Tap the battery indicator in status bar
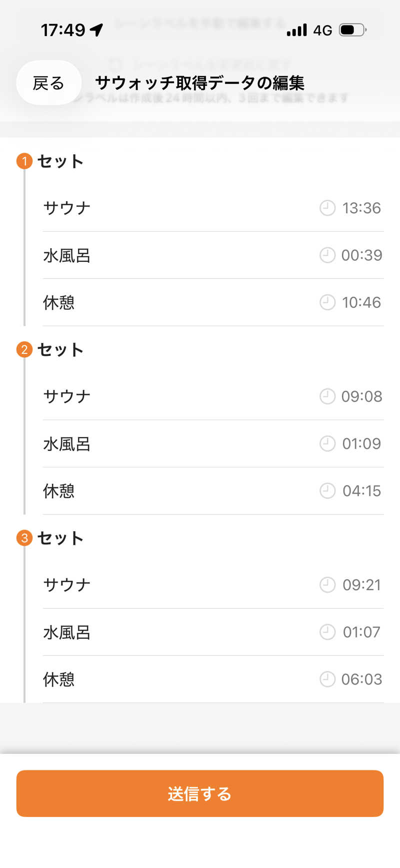This screenshot has height=868, width=400. (352, 30)
